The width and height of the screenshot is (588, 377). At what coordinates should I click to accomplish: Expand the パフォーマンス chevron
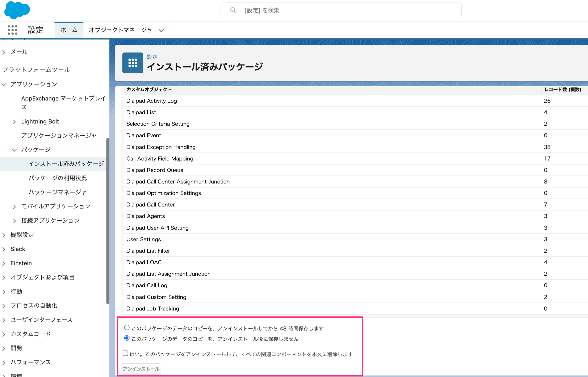pyautogui.click(x=4, y=362)
